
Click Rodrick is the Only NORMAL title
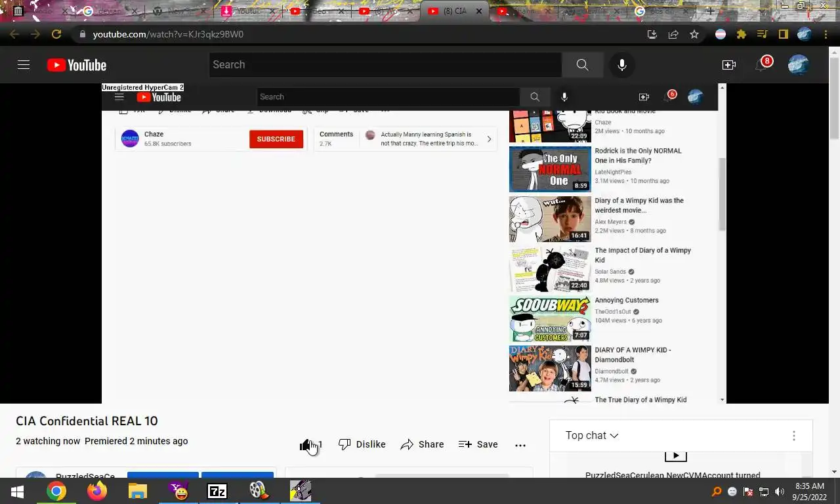pos(638,156)
